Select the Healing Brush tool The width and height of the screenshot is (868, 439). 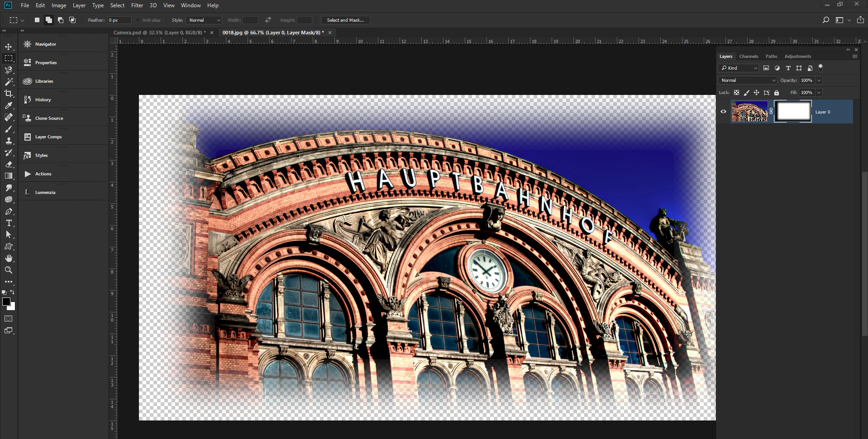tap(9, 117)
